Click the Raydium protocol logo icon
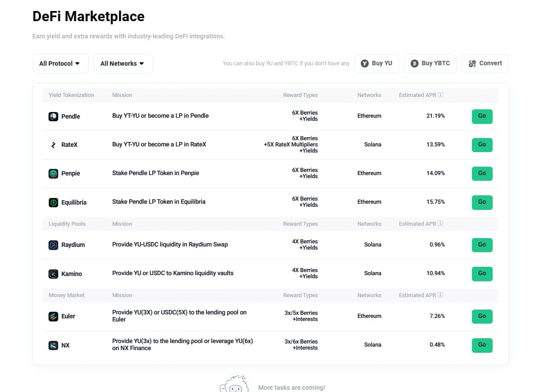This screenshot has height=392, width=535. pyautogui.click(x=53, y=245)
